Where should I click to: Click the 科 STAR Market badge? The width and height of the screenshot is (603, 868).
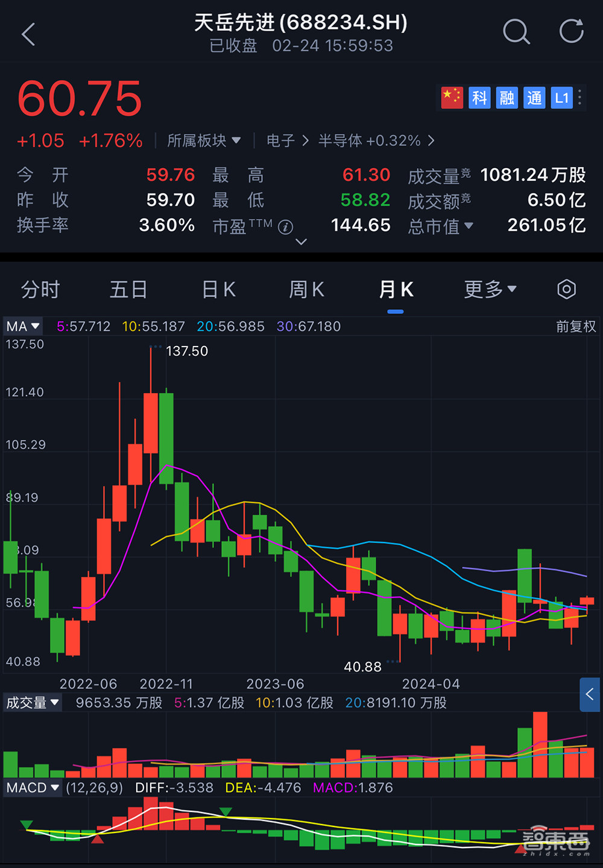479,98
